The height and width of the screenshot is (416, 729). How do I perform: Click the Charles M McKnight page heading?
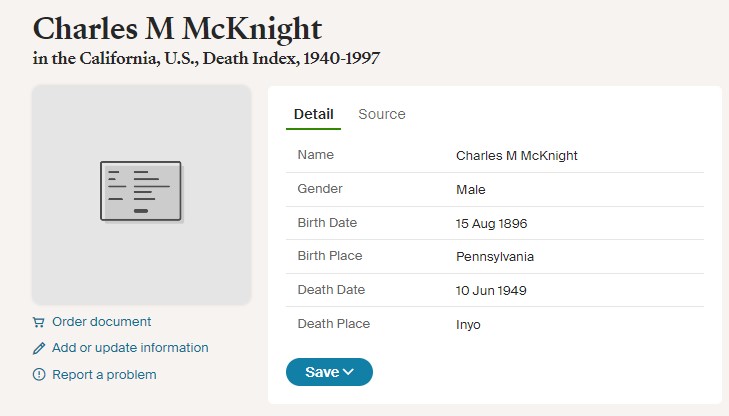click(x=177, y=27)
